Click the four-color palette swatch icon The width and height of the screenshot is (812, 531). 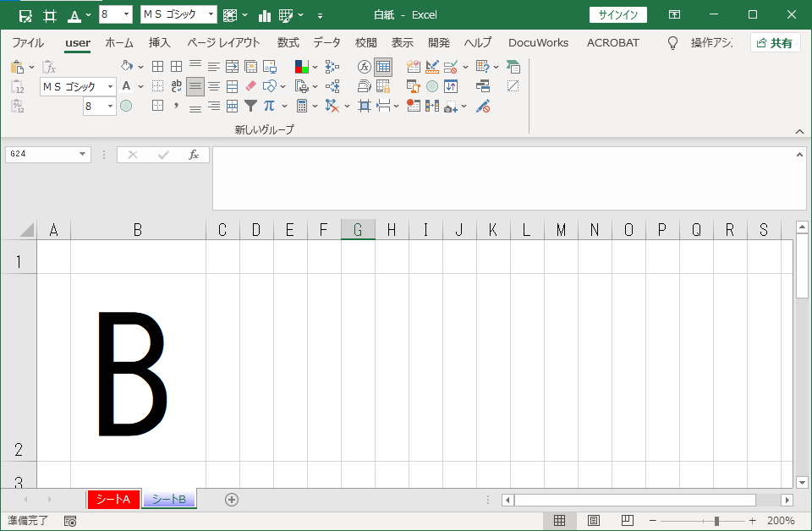(x=301, y=66)
